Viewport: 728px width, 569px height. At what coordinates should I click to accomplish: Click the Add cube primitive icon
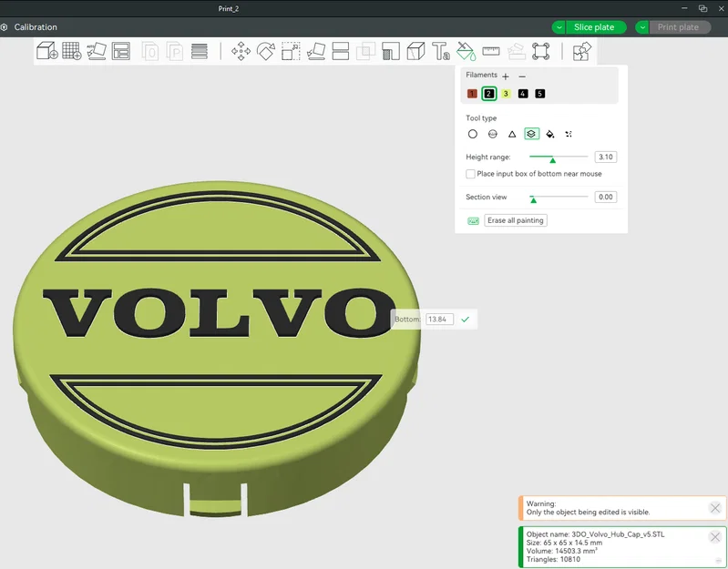point(46,51)
